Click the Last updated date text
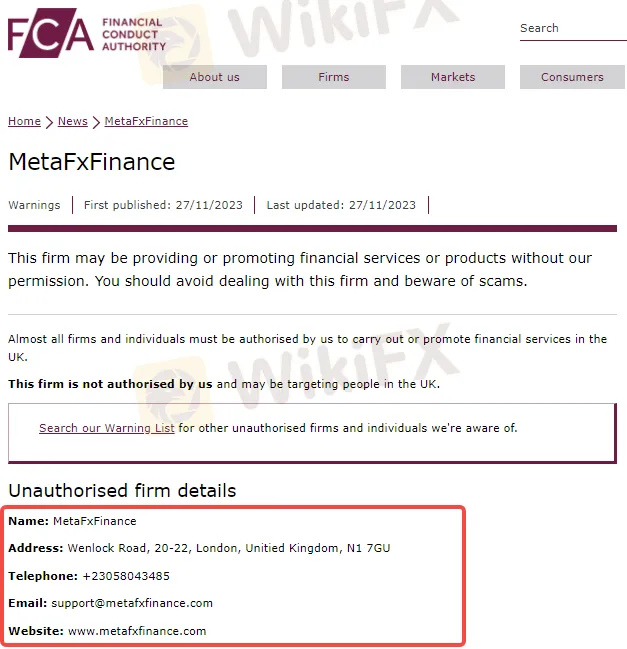 coord(341,205)
